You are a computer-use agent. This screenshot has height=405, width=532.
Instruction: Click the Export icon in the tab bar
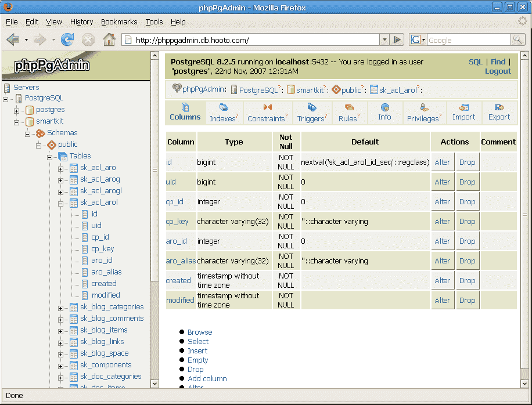(499, 107)
